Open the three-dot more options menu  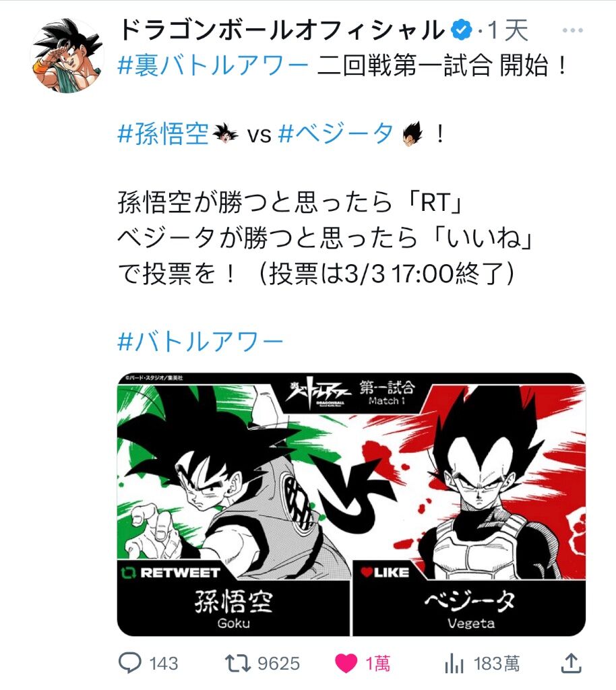point(572,30)
